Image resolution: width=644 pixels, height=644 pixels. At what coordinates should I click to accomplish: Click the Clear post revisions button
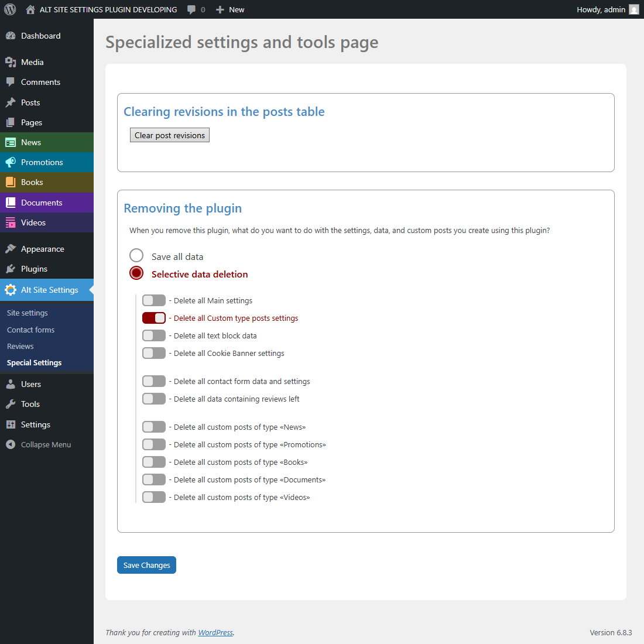click(169, 135)
